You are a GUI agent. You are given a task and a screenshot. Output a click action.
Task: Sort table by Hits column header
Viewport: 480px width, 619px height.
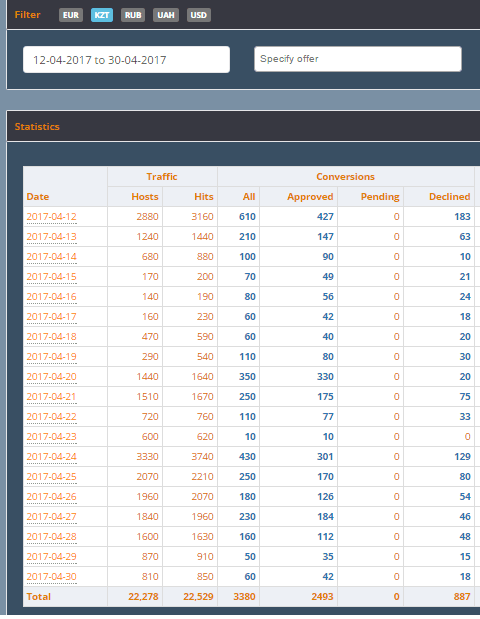204,197
